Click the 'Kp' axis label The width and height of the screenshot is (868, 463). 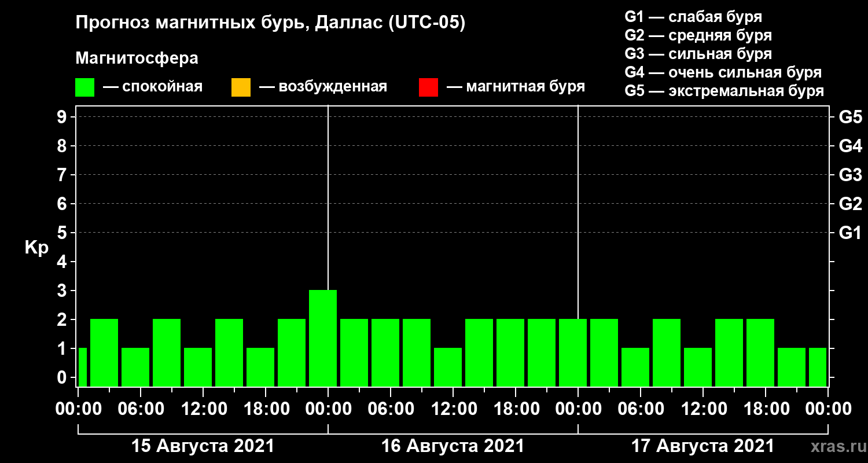(x=36, y=247)
